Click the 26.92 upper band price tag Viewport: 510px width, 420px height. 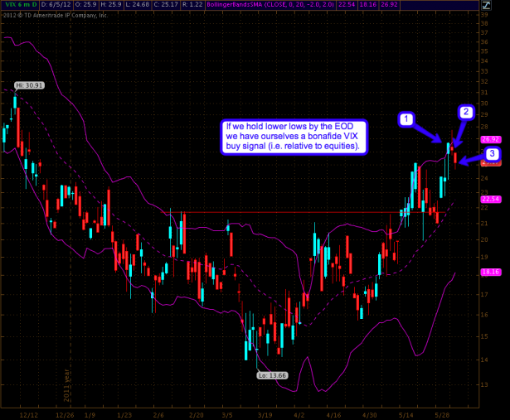coord(490,139)
